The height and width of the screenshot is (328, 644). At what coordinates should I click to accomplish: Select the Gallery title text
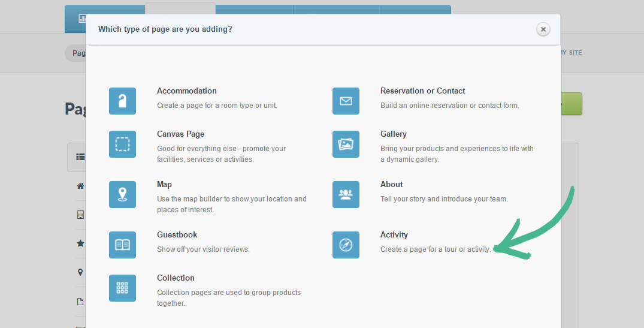[393, 134]
